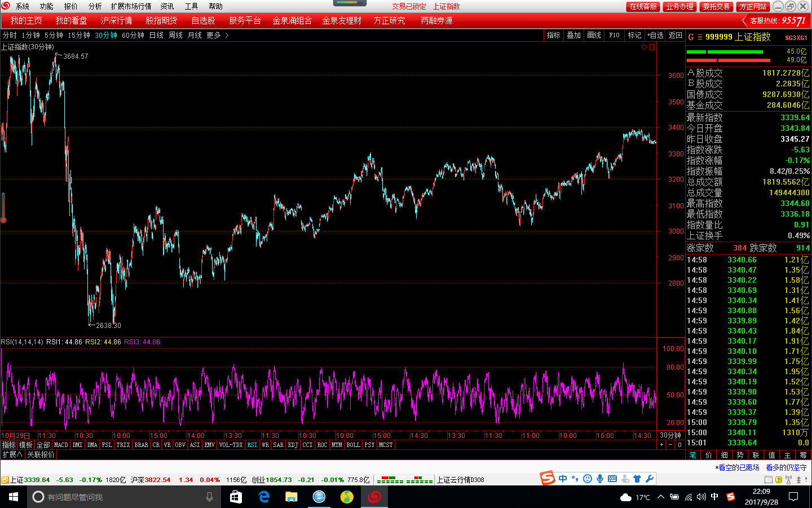Click the left edge thermometer slider
Screen dimensions: 812x508
click(3, 207)
